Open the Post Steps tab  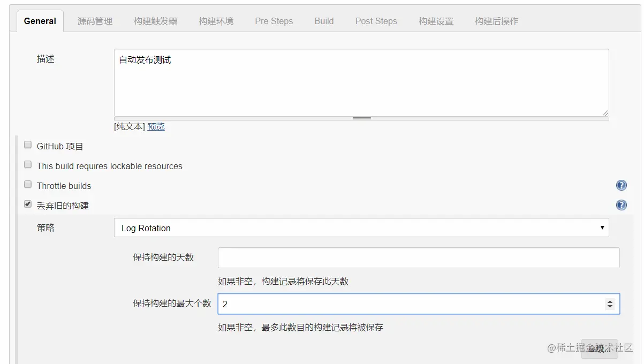tap(376, 21)
